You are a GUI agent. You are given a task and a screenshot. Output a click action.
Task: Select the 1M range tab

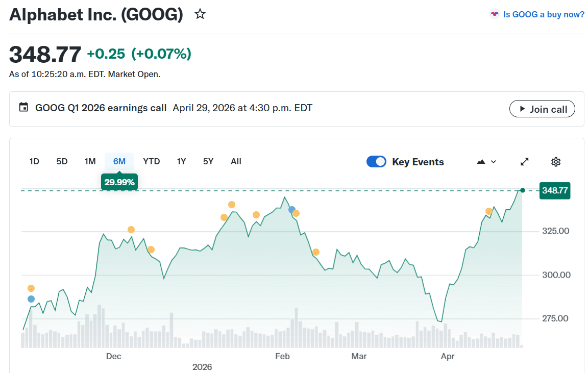coord(90,162)
